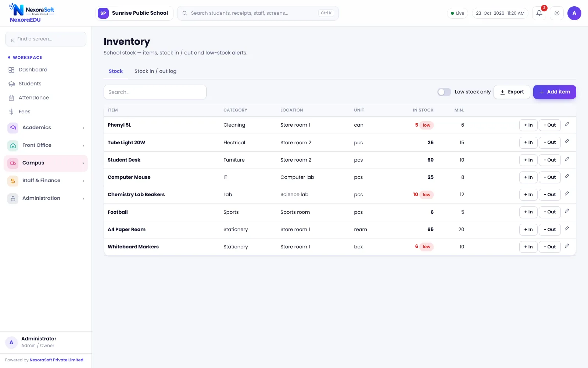Click the Add item button

(x=555, y=92)
